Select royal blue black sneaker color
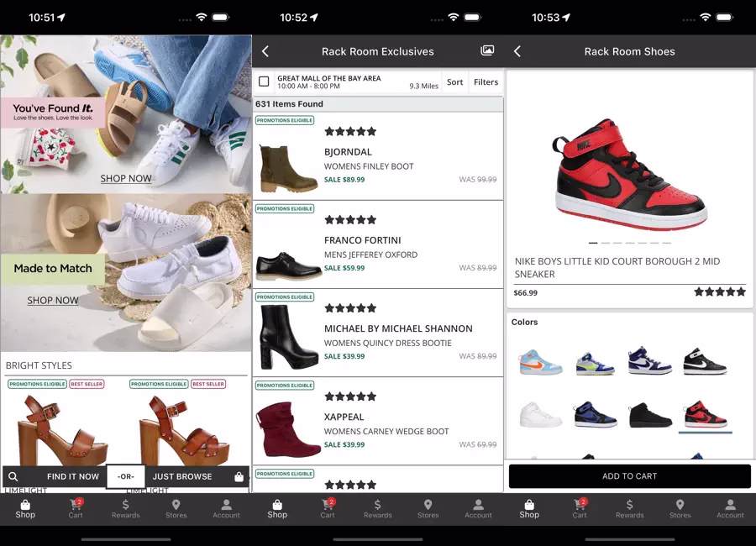756x546 pixels. coord(595,414)
